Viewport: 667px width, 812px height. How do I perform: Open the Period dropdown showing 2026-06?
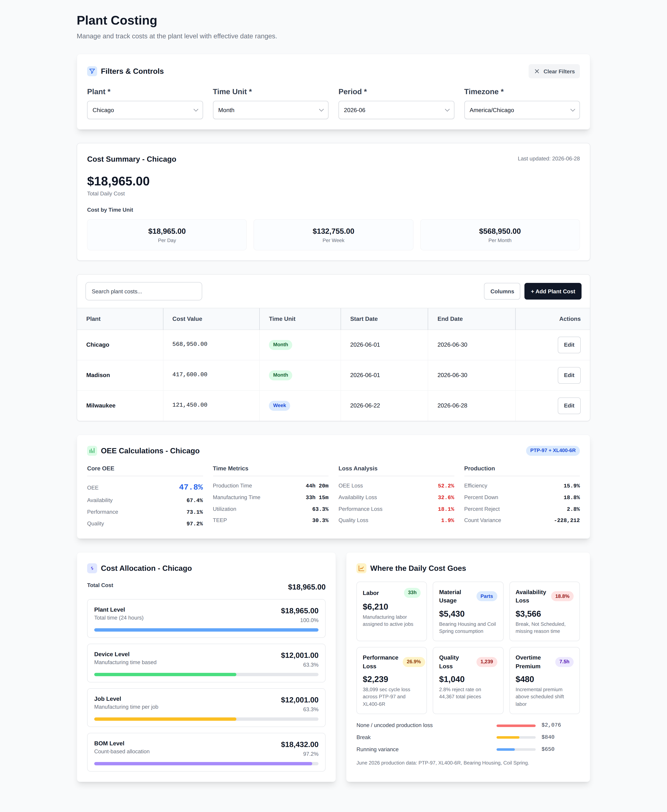point(396,110)
